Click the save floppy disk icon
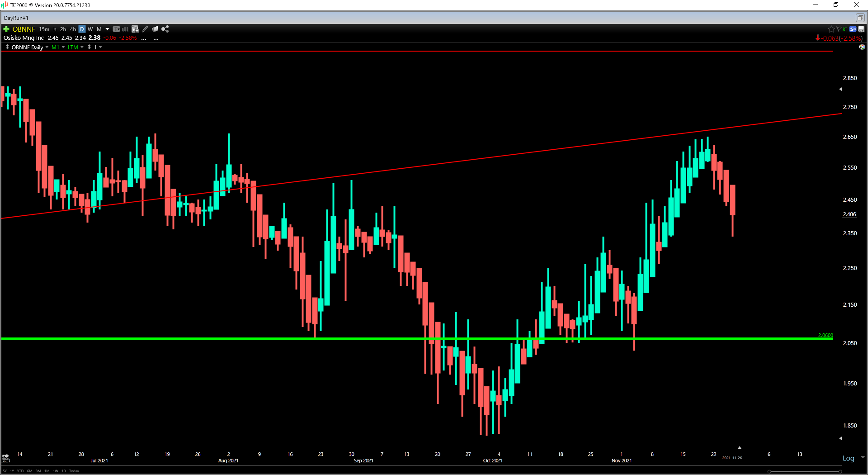 pyautogui.click(x=861, y=29)
